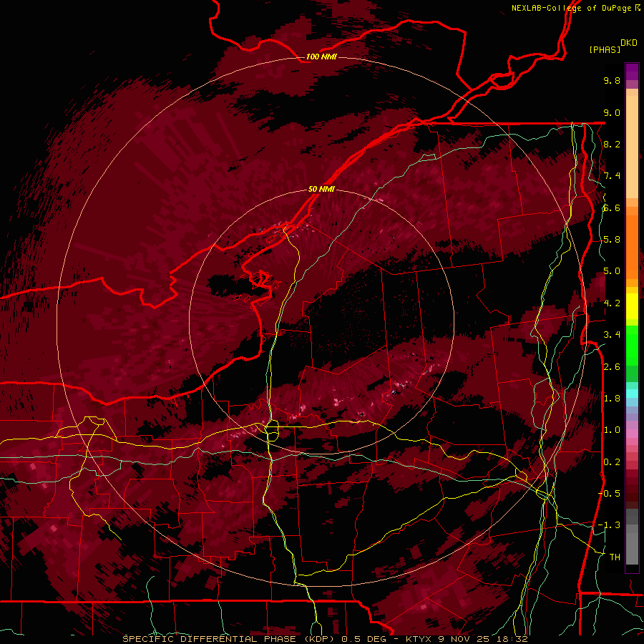Image resolution: width=644 pixels, height=644 pixels.
Task: Click the 1.0 legend value
Action: point(612,430)
